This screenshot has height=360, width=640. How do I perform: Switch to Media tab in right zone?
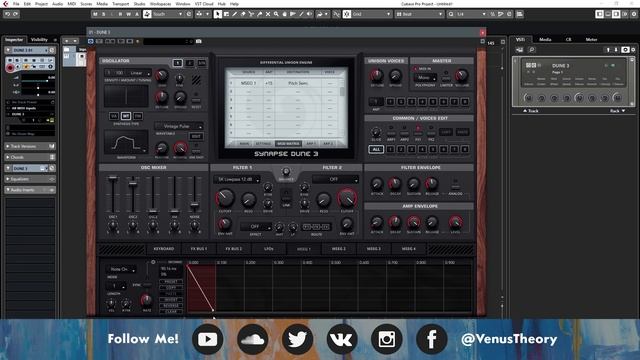point(545,39)
